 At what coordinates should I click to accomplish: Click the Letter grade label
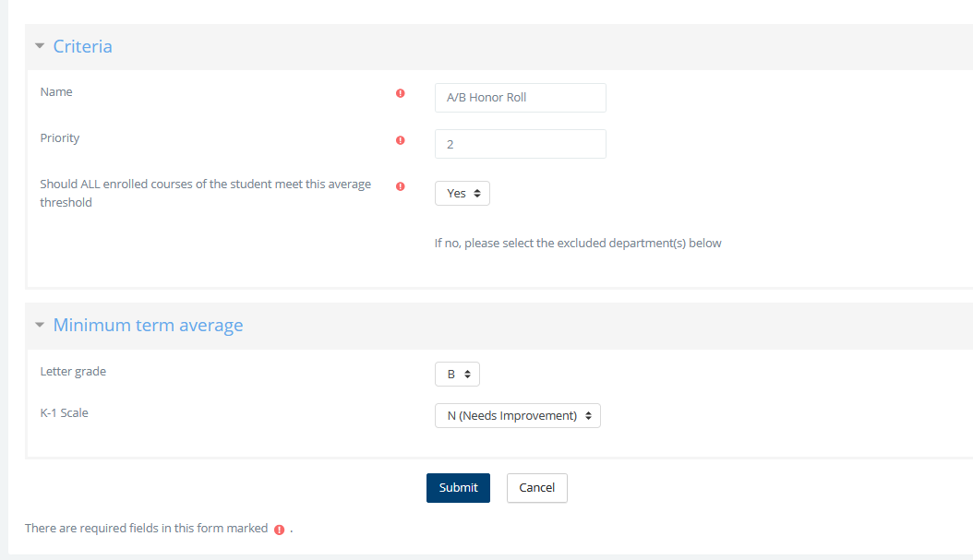[x=73, y=372]
